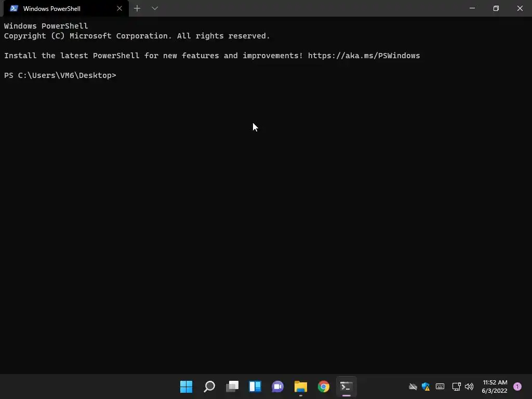Open Task View from the taskbar
The image size is (532, 399).
click(232, 387)
